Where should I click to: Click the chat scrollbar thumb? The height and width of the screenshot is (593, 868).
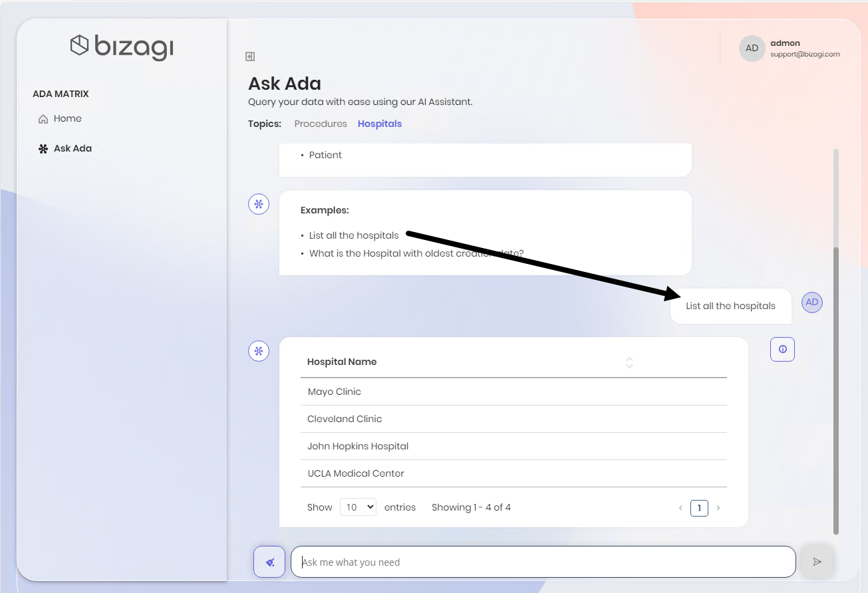point(836,390)
